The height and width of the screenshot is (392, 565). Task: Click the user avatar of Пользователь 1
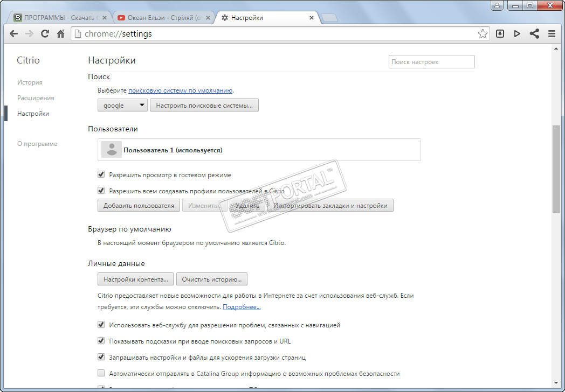(x=112, y=149)
